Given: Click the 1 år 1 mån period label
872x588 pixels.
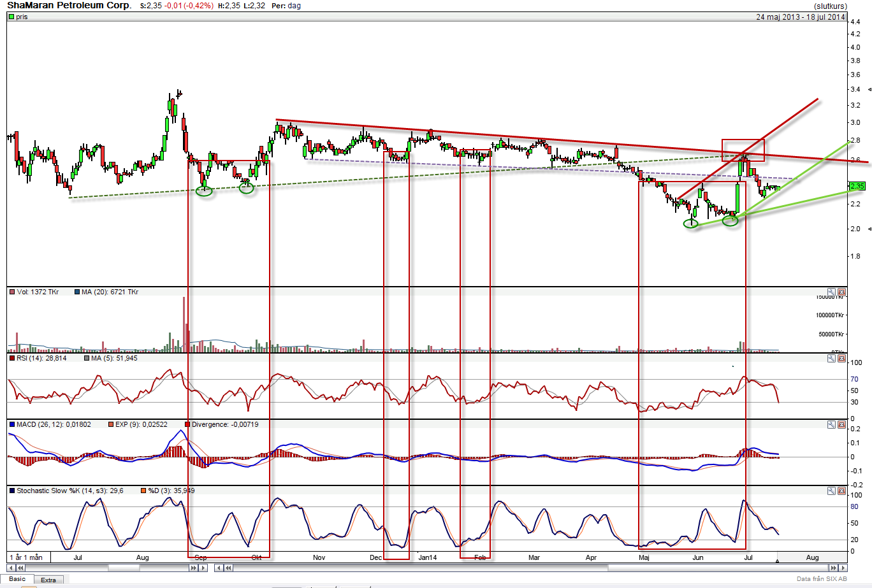Looking at the screenshot, I should pyautogui.click(x=26, y=557).
